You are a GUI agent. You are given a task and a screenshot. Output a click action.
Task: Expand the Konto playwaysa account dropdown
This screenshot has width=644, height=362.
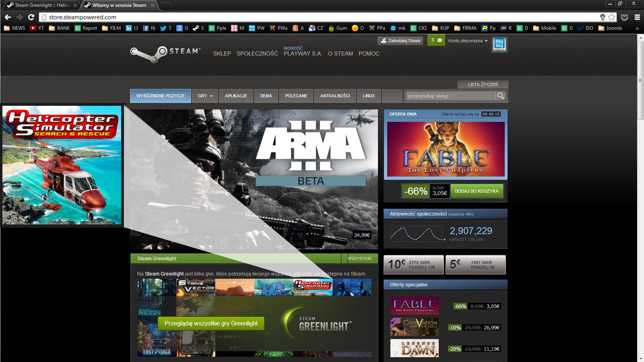pos(468,41)
